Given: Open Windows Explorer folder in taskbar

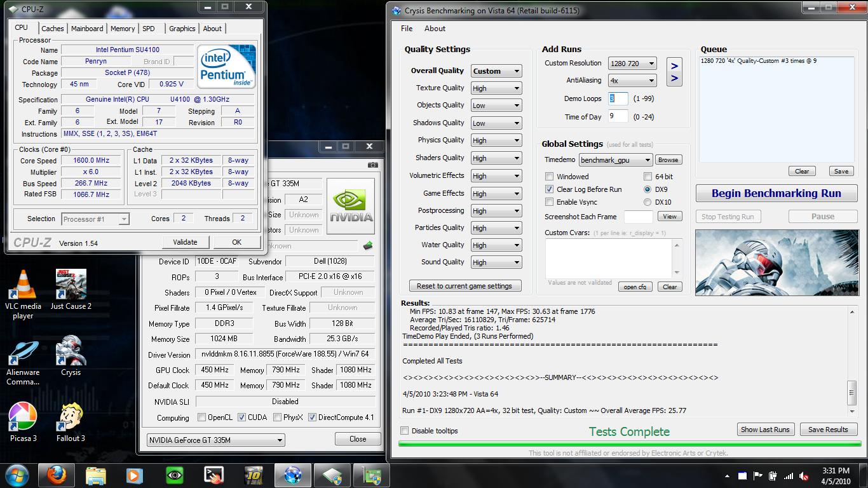Looking at the screenshot, I should pos(96,475).
